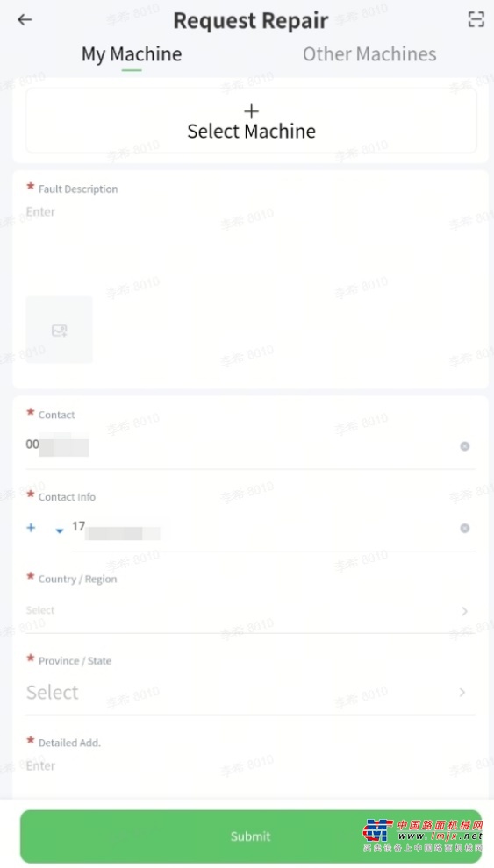
Task: Open the country code dropdown arrow
Action: point(60,530)
